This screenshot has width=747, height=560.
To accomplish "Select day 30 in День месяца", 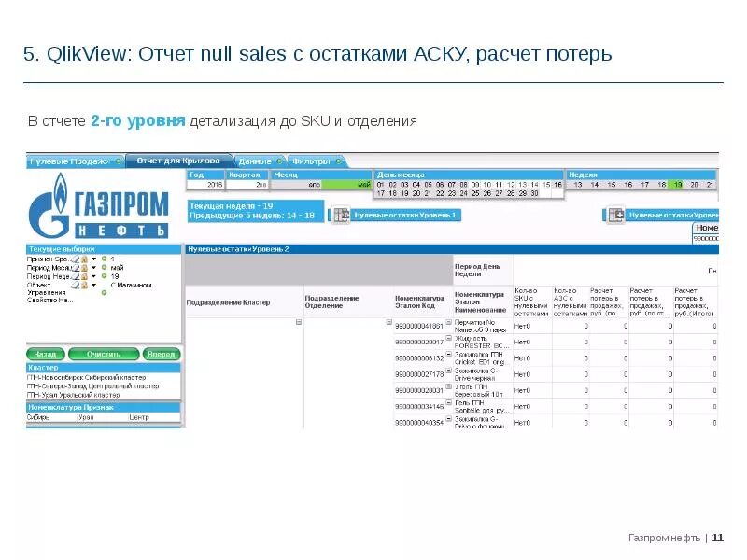I will (x=534, y=193).
